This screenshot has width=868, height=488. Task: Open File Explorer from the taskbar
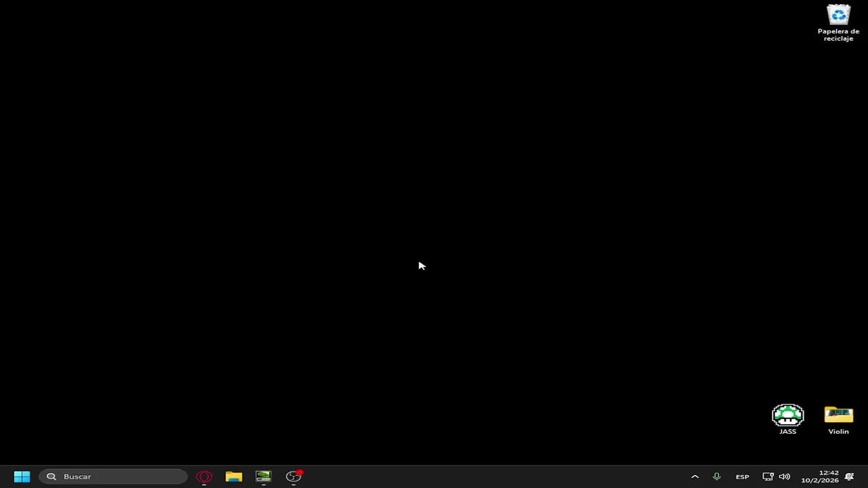(234, 476)
